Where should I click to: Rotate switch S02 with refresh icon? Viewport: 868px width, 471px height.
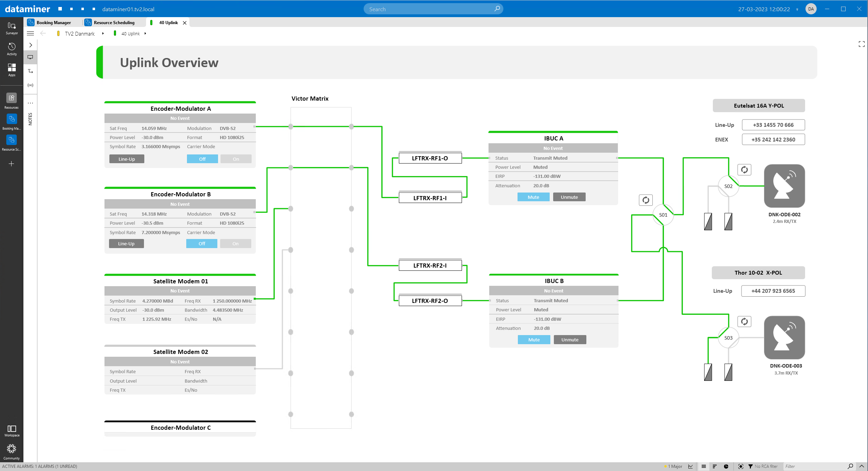click(744, 170)
